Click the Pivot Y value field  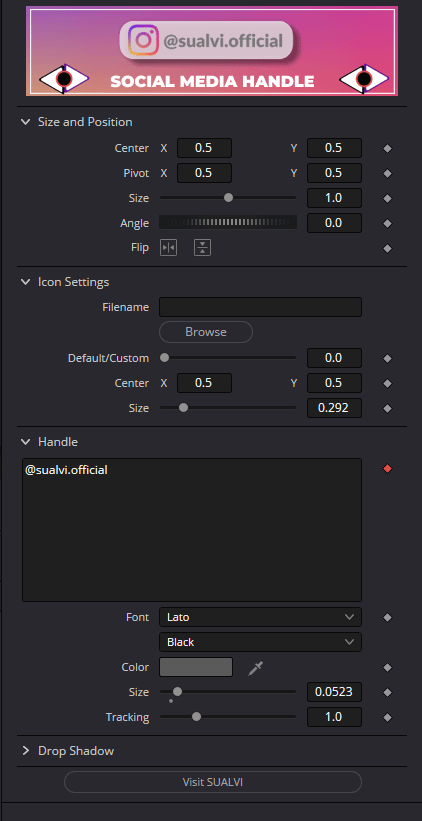tap(334, 173)
